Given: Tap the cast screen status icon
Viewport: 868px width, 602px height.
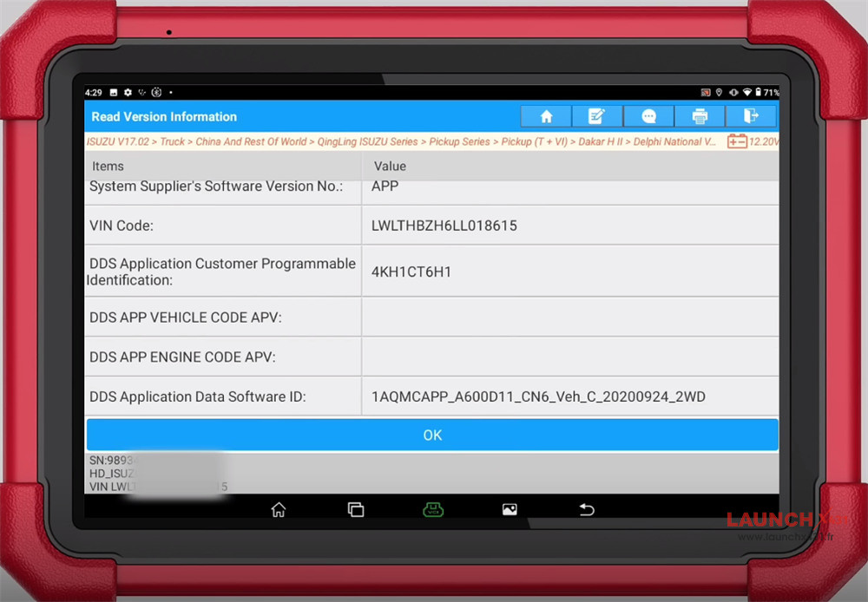Looking at the screenshot, I should (x=705, y=93).
